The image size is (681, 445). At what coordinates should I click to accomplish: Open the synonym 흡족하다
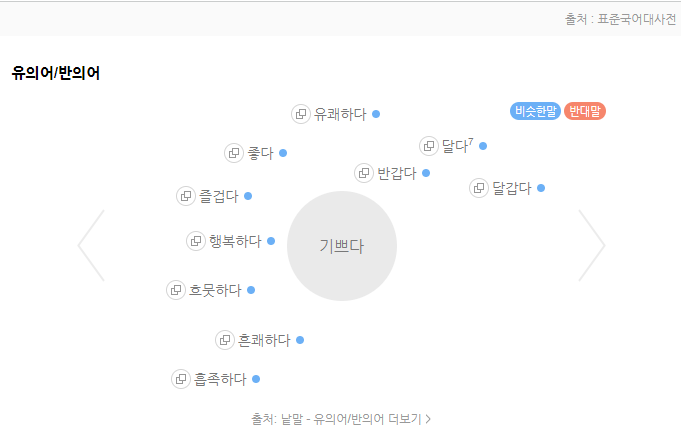tap(220, 379)
